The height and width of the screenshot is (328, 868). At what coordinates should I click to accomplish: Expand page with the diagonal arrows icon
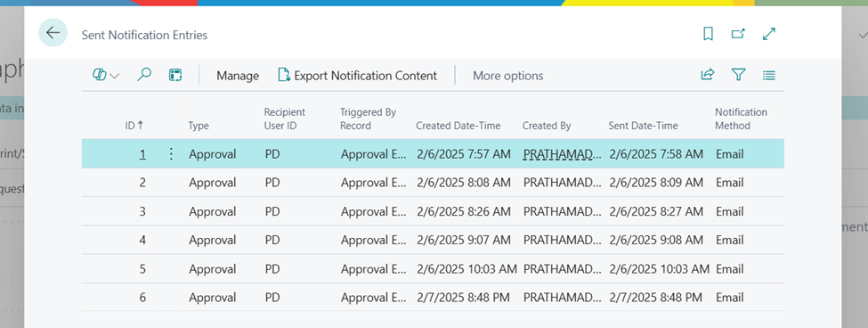tap(769, 35)
